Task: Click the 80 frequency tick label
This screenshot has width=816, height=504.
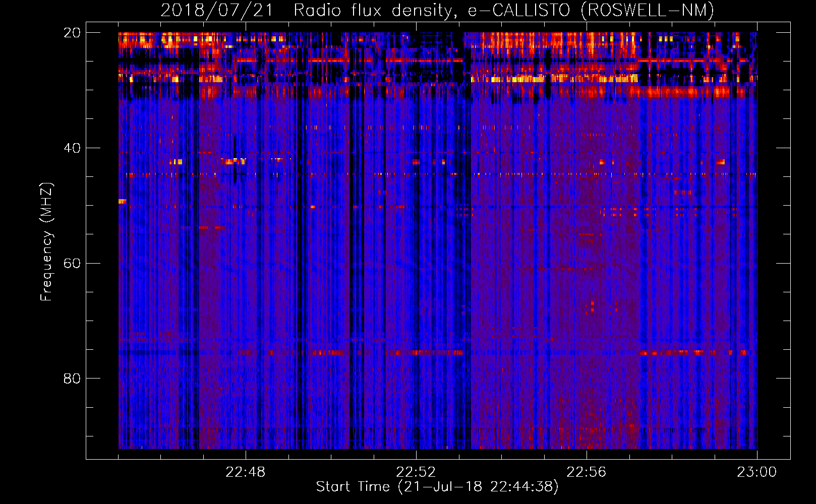Action: pos(72,379)
